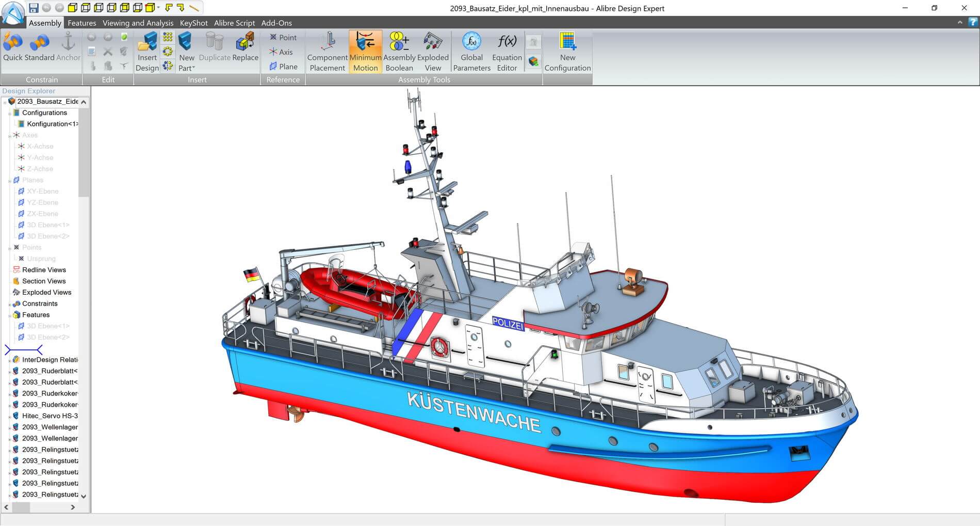Click the circular pattern icon in Insert
The image size is (980, 526).
[168, 51]
